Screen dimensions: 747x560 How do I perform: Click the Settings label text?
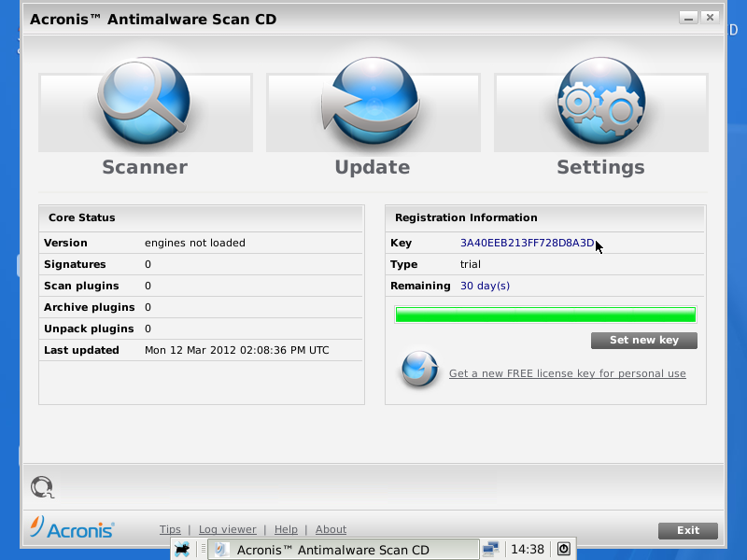(600, 167)
